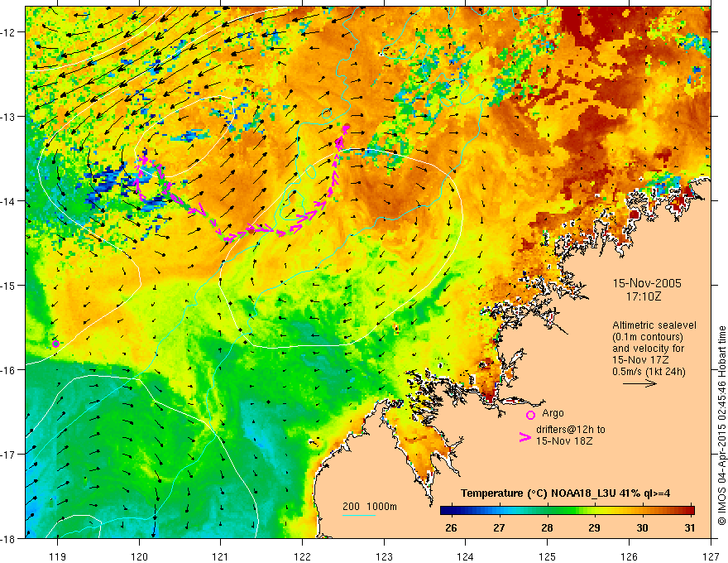
Task: Click the -17 latitude axis label
Action: (x=9, y=454)
